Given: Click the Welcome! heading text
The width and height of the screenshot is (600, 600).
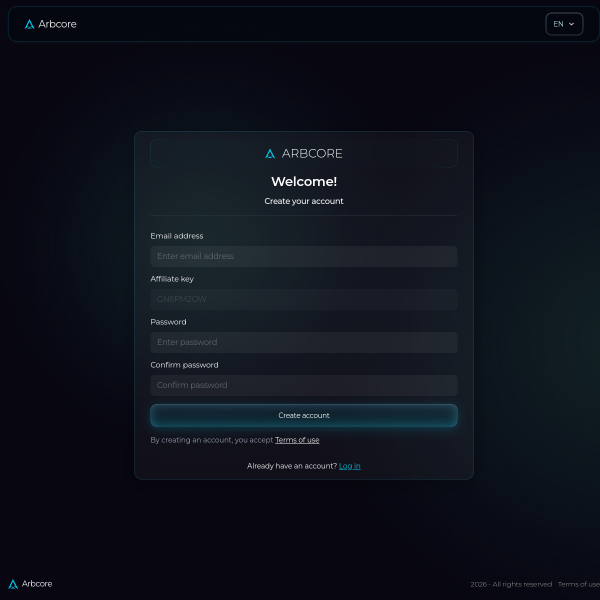Looking at the screenshot, I should (304, 181).
